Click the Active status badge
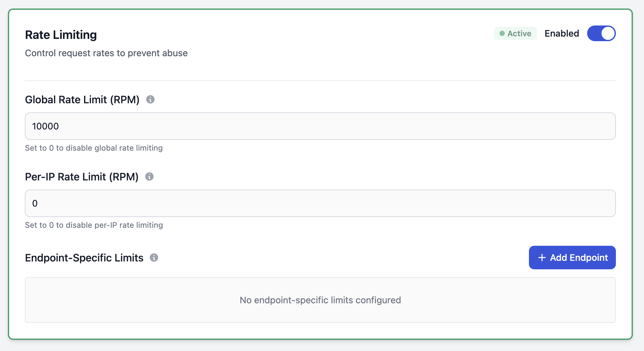644x351 pixels. pyautogui.click(x=515, y=33)
